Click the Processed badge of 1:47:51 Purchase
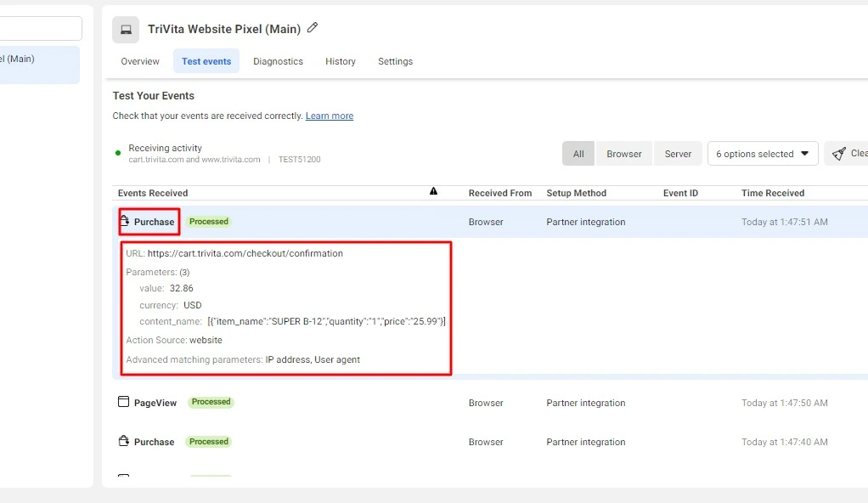Viewport: 868px width, 503px height. point(209,222)
